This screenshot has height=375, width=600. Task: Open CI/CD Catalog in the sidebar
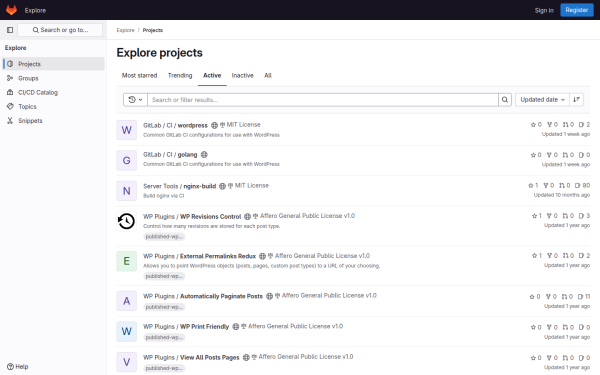pos(54,92)
